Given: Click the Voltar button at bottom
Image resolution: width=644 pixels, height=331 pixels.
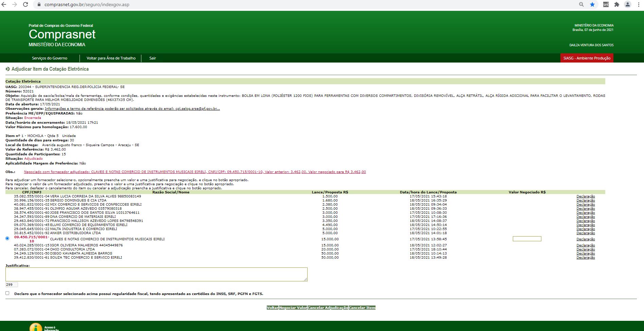Looking at the screenshot, I should [x=272, y=308].
